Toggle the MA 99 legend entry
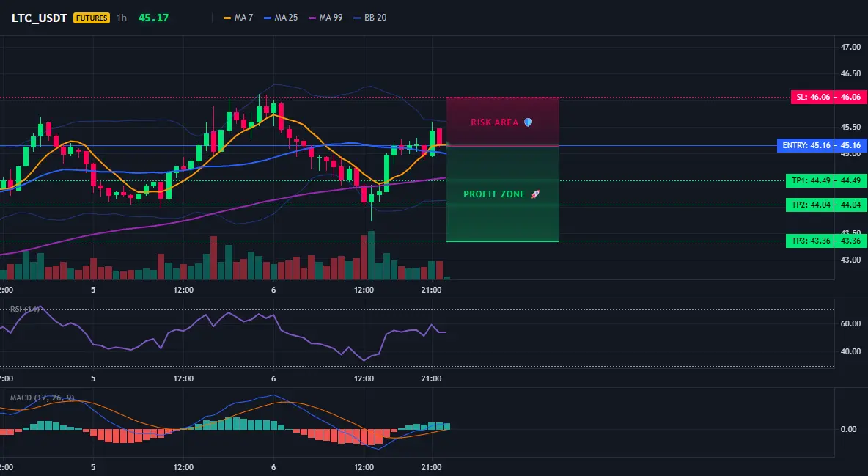 point(325,18)
